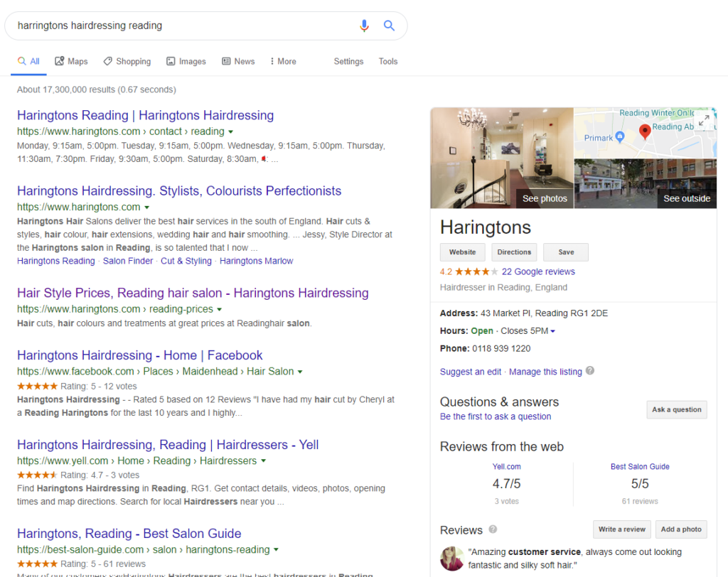
Task: Open the See outside street view thumbnail
Action: pos(646,183)
